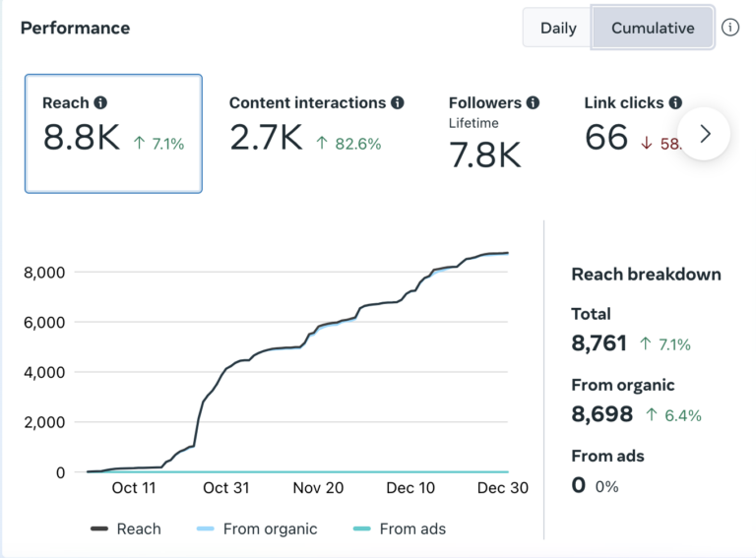Select the Reach metric card
This screenshot has height=558, width=756.
pyautogui.click(x=113, y=134)
